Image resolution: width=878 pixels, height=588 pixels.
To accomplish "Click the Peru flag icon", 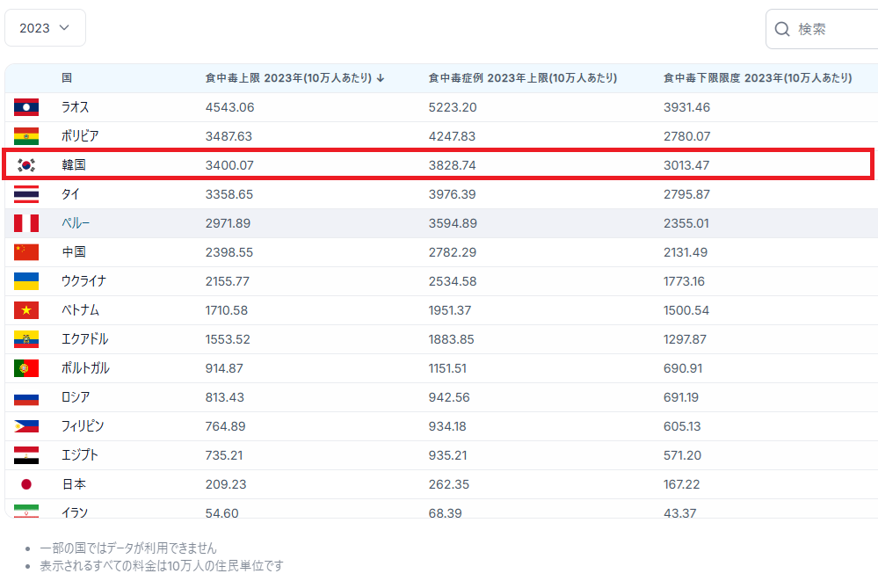I will 26,223.
